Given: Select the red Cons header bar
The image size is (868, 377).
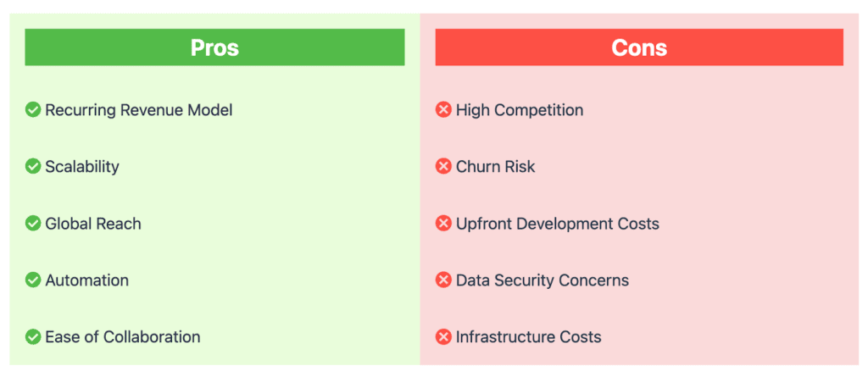Looking at the screenshot, I should pyautogui.click(x=639, y=47).
